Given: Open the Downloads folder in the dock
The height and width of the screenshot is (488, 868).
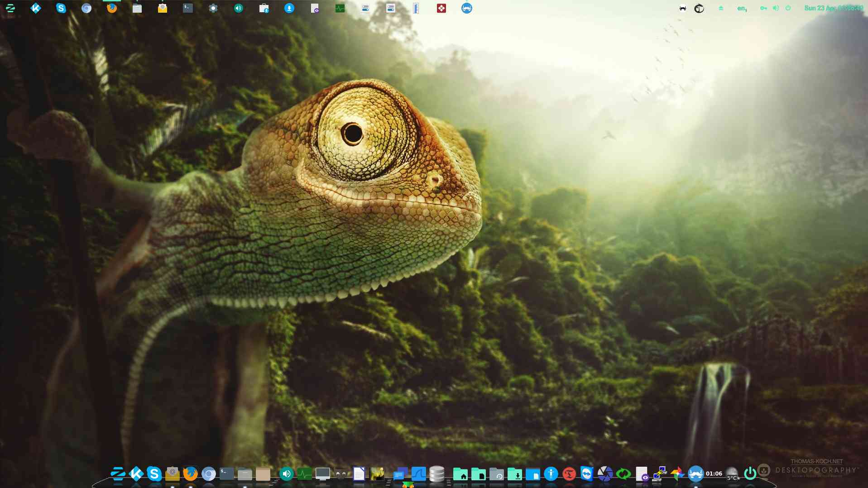Looking at the screenshot, I should [x=515, y=474].
